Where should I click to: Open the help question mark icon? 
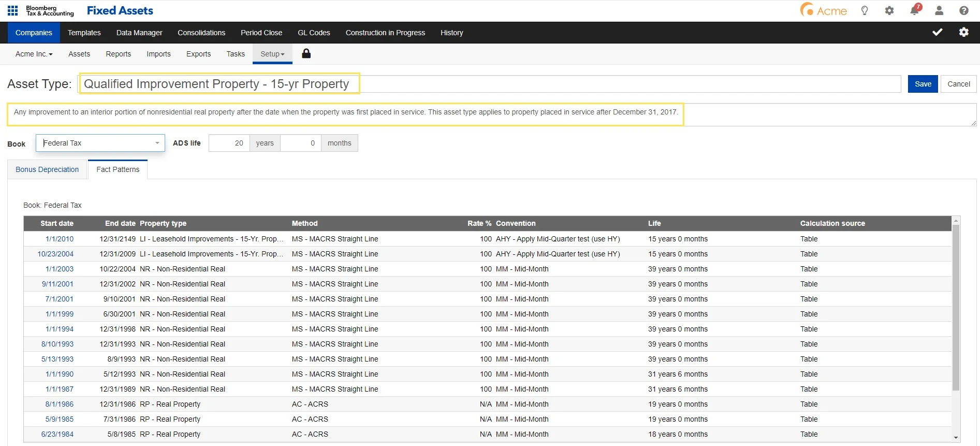pos(964,10)
